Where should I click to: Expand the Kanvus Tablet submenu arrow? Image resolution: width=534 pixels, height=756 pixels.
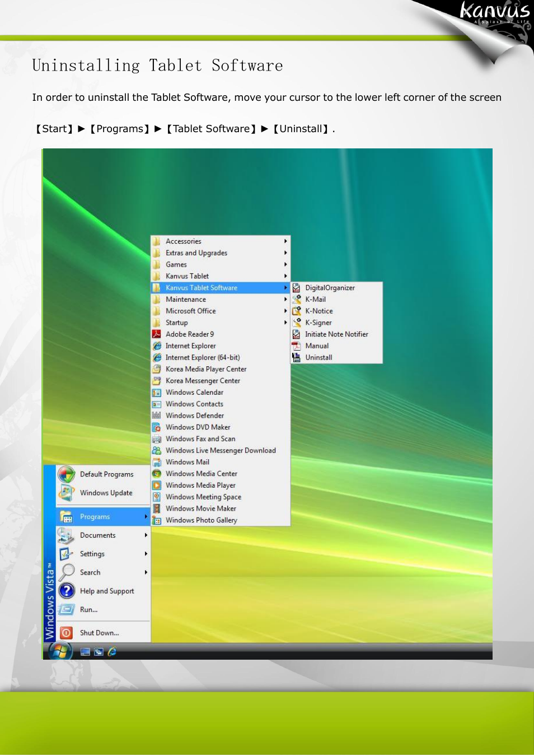click(285, 276)
